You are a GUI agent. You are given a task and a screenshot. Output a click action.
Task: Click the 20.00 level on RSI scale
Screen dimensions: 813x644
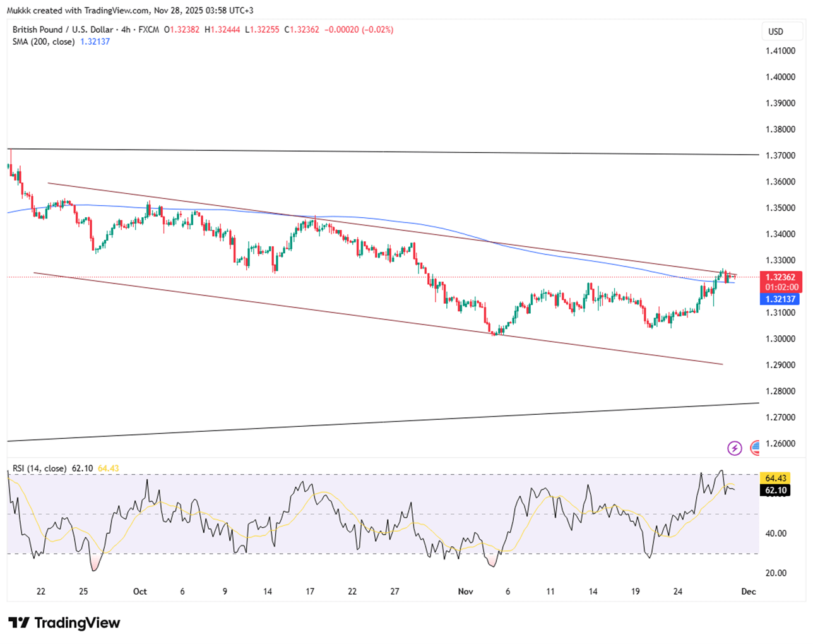(776, 573)
